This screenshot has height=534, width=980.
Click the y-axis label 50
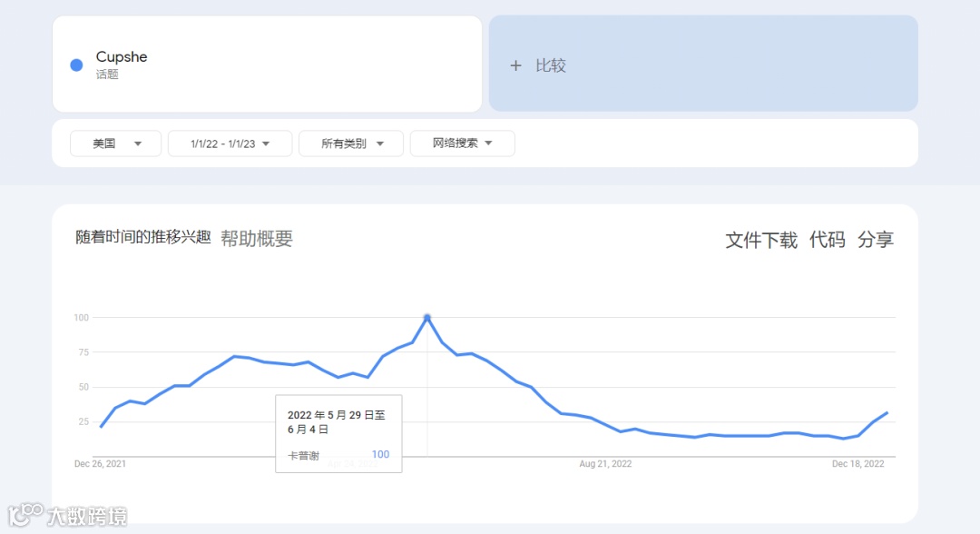coord(83,387)
